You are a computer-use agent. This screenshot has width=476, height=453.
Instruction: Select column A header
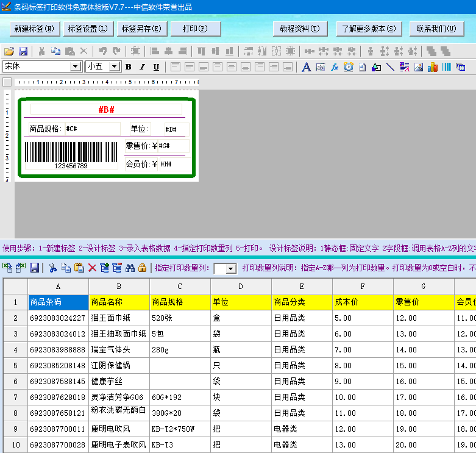pos(59,287)
